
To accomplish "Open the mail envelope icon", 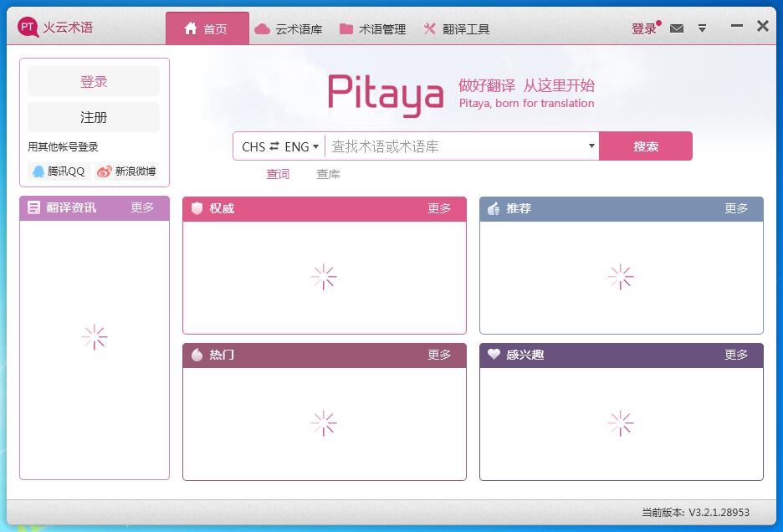I will tap(677, 28).
